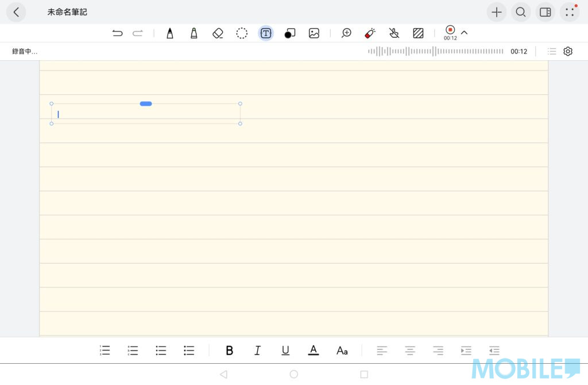Collapse the recording bar with chevron

coord(465,33)
